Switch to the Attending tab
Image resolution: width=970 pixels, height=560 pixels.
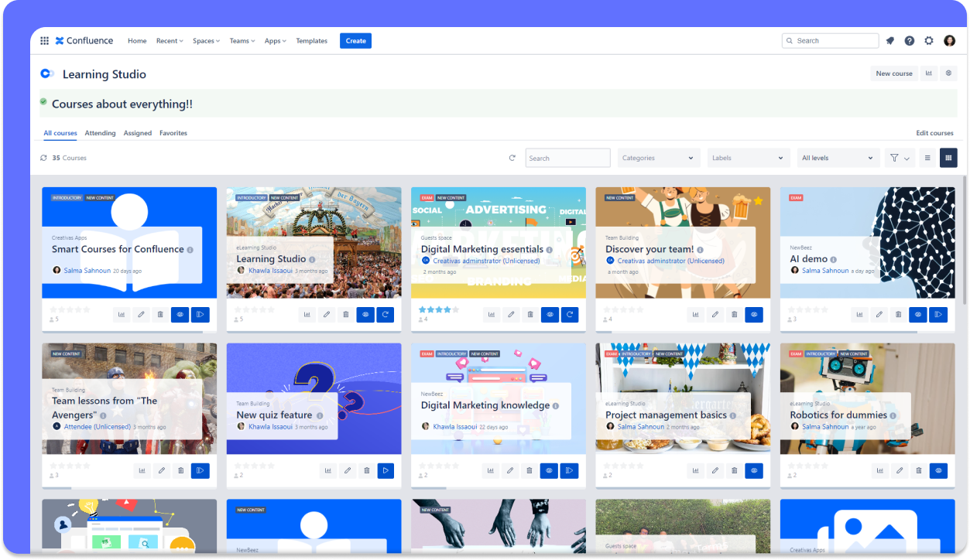point(100,133)
